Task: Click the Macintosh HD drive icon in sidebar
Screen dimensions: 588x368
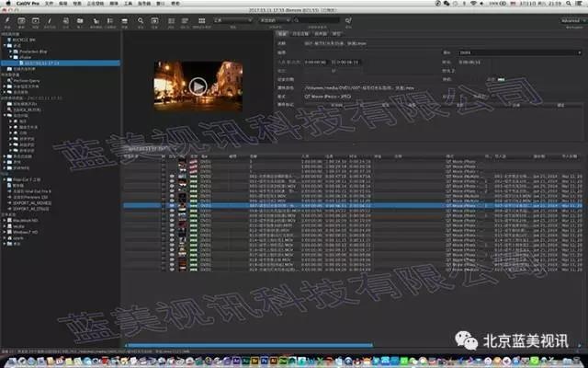Action: coord(9,221)
